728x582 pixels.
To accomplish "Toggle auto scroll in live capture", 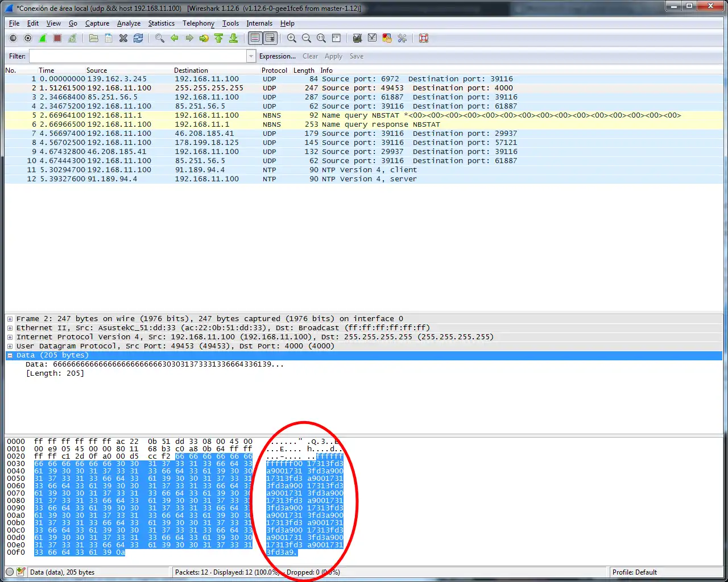I will coord(270,38).
